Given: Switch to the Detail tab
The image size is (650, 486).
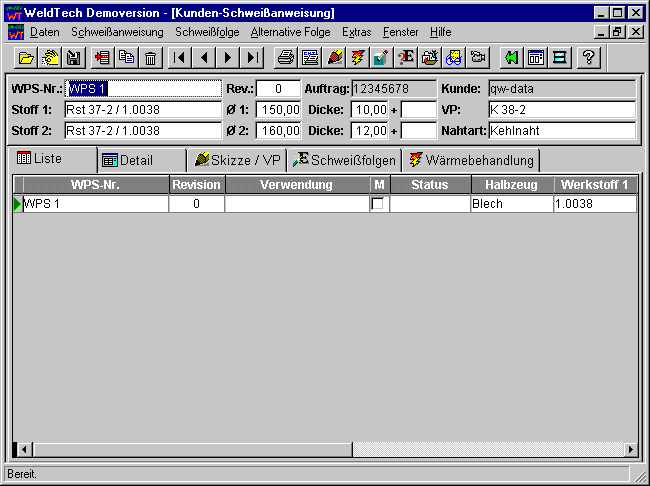Looking at the screenshot, I should pos(141,160).
